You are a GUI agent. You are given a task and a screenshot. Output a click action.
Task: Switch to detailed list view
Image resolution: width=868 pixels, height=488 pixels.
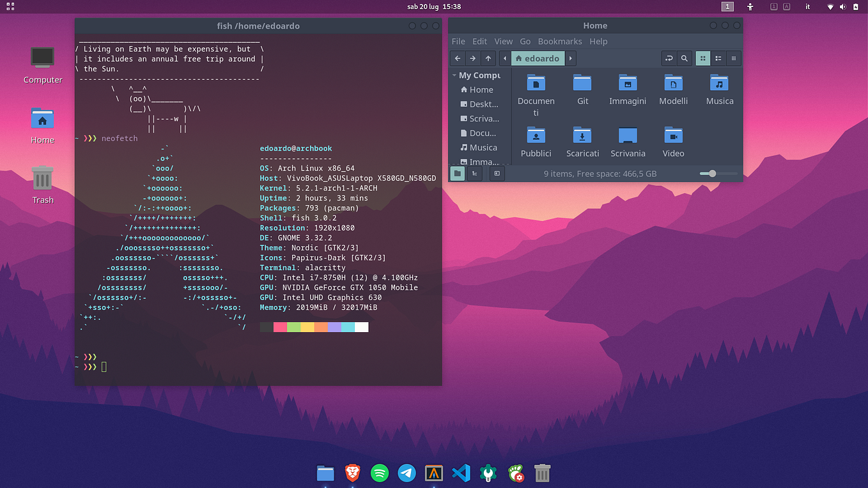733,58
